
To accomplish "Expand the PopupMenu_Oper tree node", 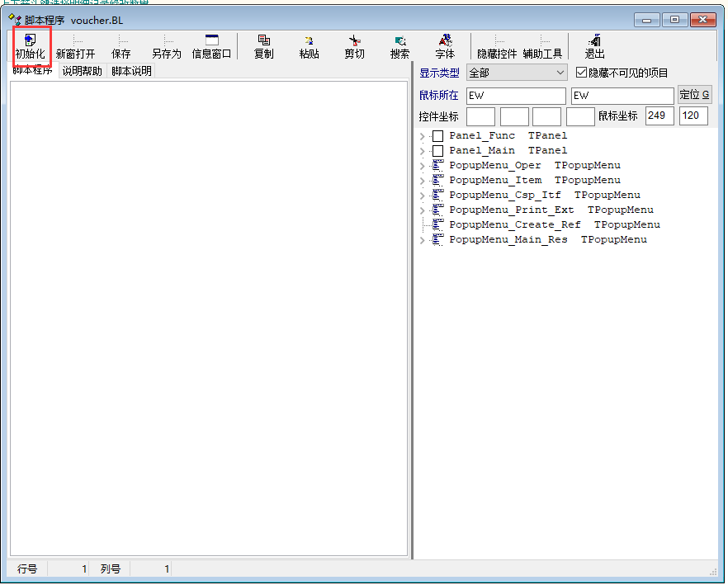I will 423,166.
